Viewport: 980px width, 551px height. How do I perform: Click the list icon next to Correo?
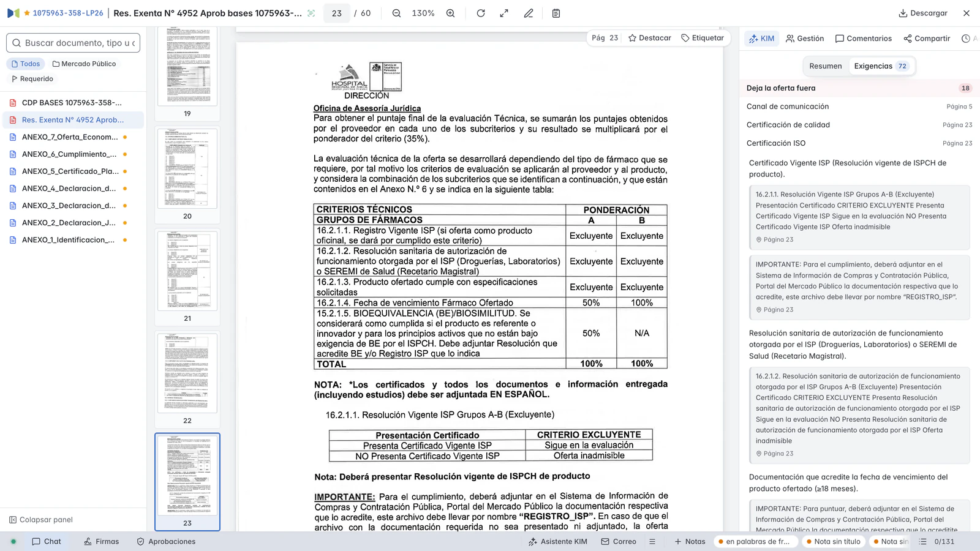(652, 541)
